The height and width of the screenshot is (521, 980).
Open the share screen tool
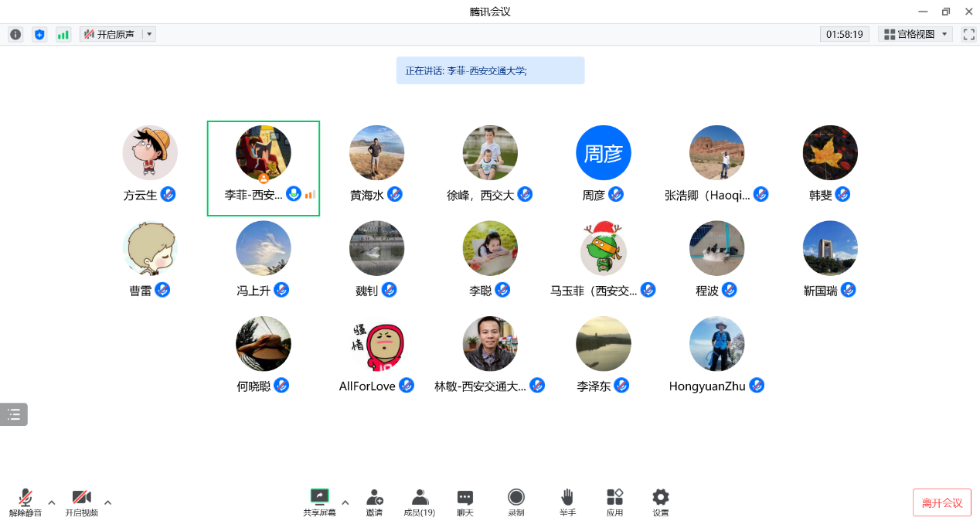[319, 502]
